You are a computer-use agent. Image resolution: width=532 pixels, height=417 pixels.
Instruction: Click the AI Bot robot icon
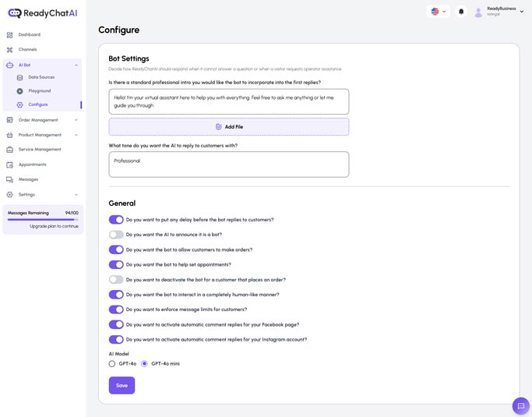[10, 65]
